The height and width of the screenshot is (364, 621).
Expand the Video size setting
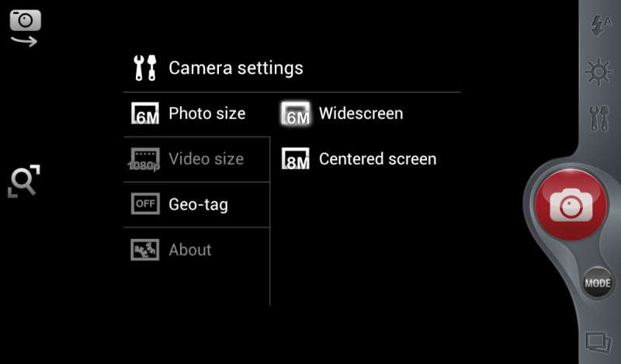[196, 159]
